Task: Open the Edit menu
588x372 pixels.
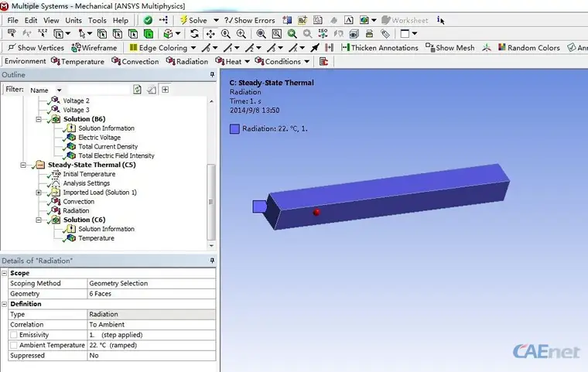Action: [31, 20]
